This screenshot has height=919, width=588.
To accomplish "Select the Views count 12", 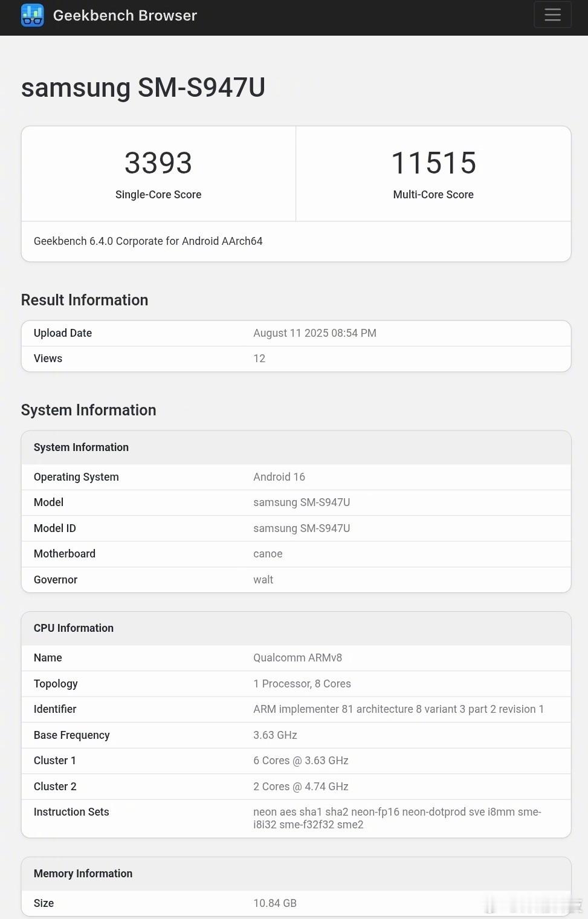I will click(259, 359).
